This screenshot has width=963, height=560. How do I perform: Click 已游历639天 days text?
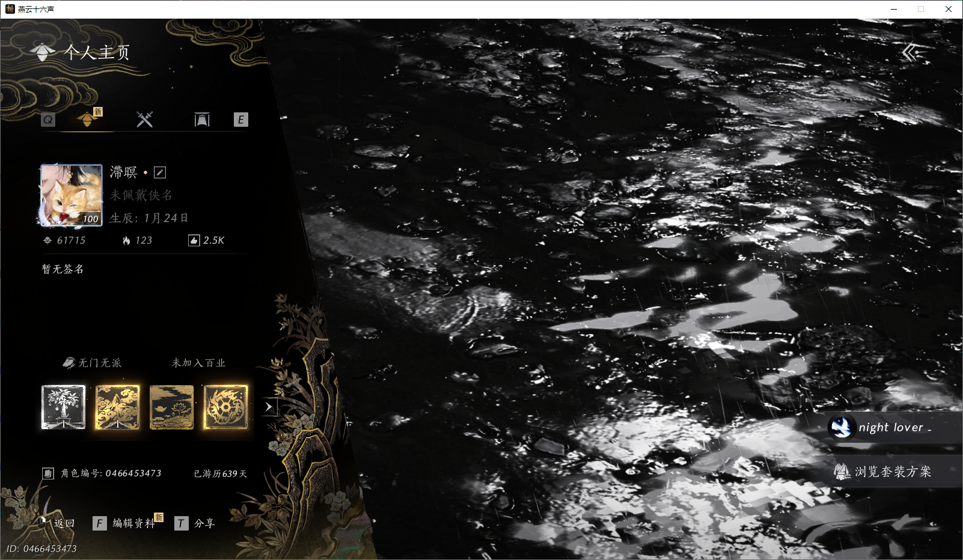coord(221,473)
